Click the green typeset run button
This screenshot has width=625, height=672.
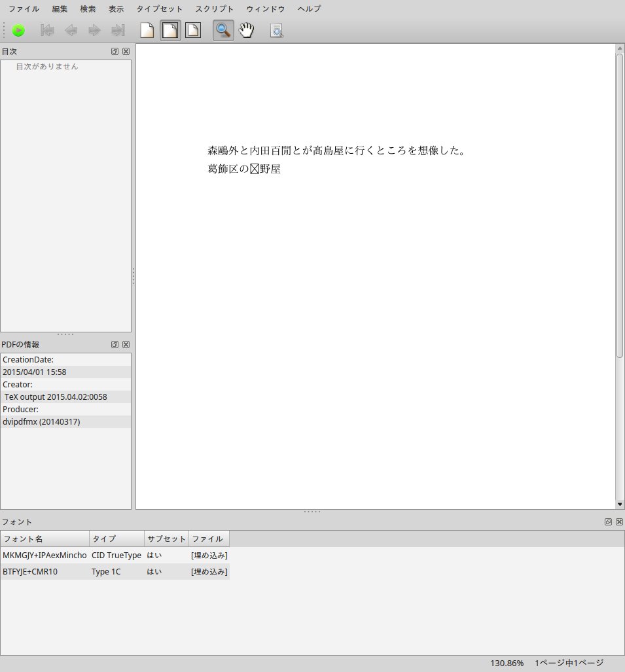(18, 31)
